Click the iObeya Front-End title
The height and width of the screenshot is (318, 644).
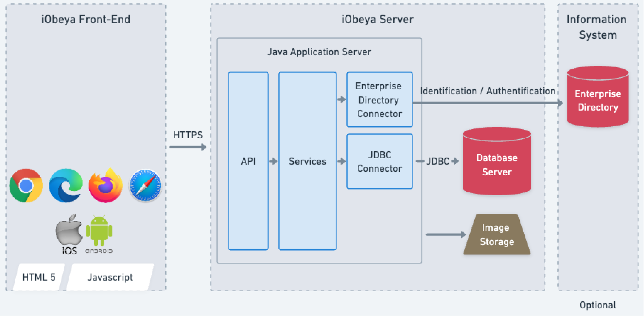pos(86,19)
